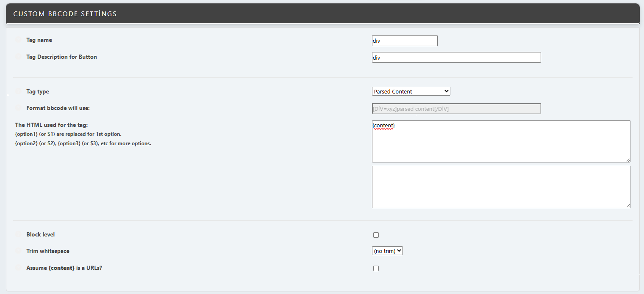Click the Tag name input field

coord(405,41)
